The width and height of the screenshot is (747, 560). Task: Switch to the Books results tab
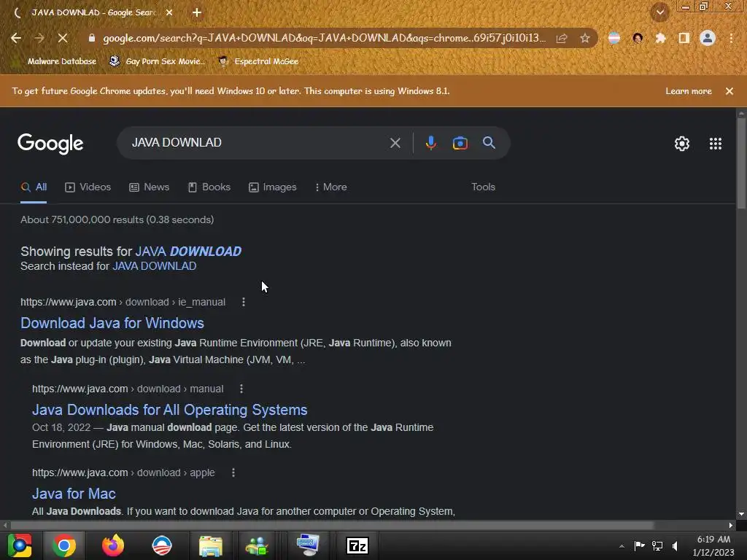pos(209,187)
